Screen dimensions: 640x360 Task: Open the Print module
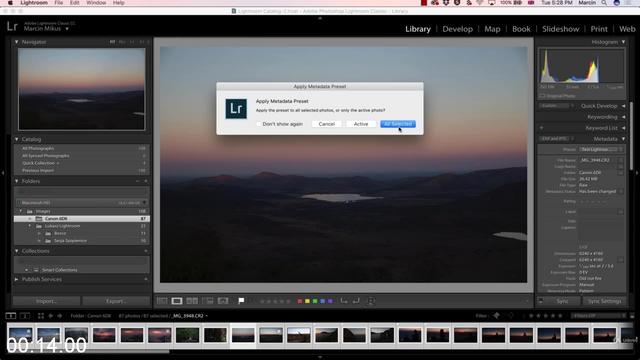[x=599, y=29]
